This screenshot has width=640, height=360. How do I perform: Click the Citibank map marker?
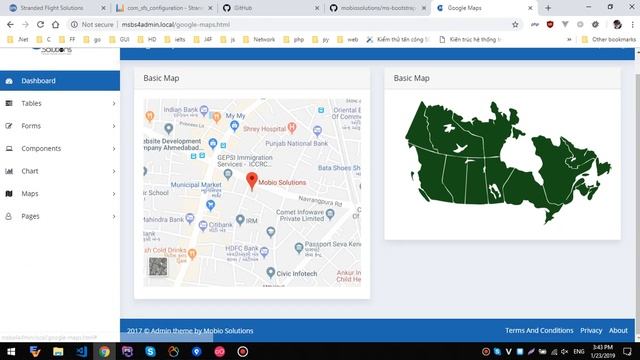coord(203,225)
